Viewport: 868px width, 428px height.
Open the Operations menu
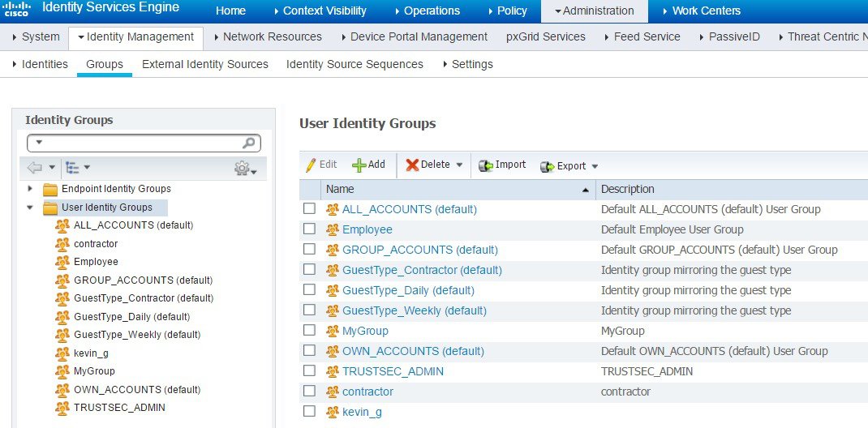(x=428, y=11)
